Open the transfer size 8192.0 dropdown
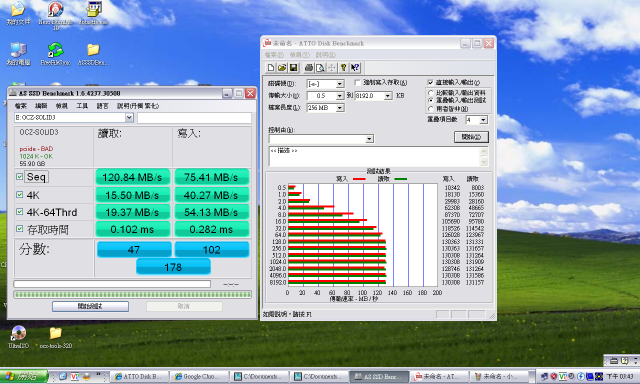 [x=388, y=96]
